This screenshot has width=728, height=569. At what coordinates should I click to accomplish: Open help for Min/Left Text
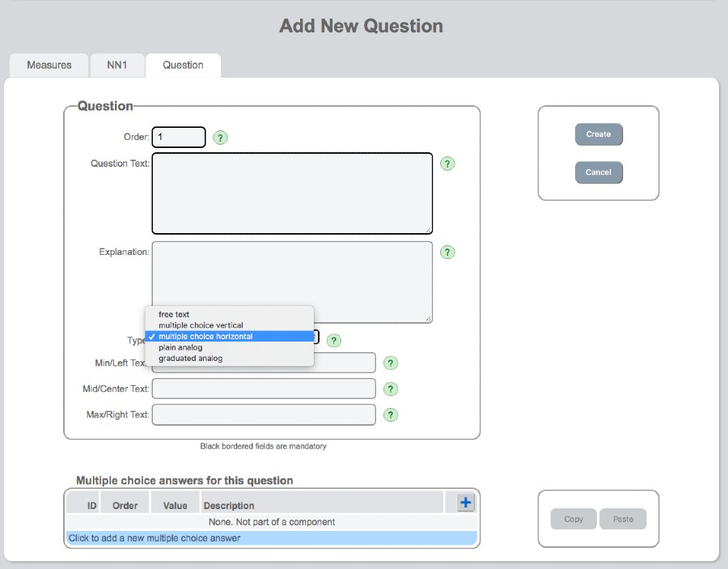(391, 363)
